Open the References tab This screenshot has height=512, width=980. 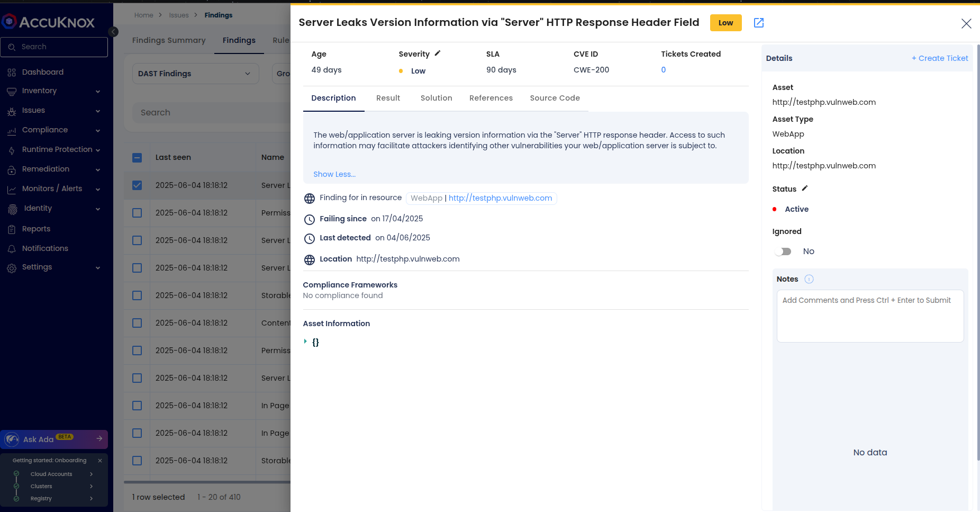[491, 98]
